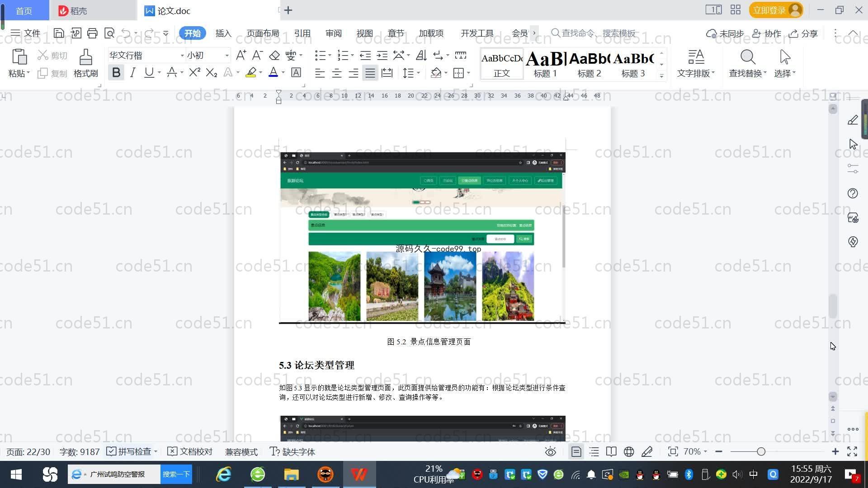The width and height of the screenshot is (868, 488).
Task: Click the Save document icon
Action: [58, 33]
